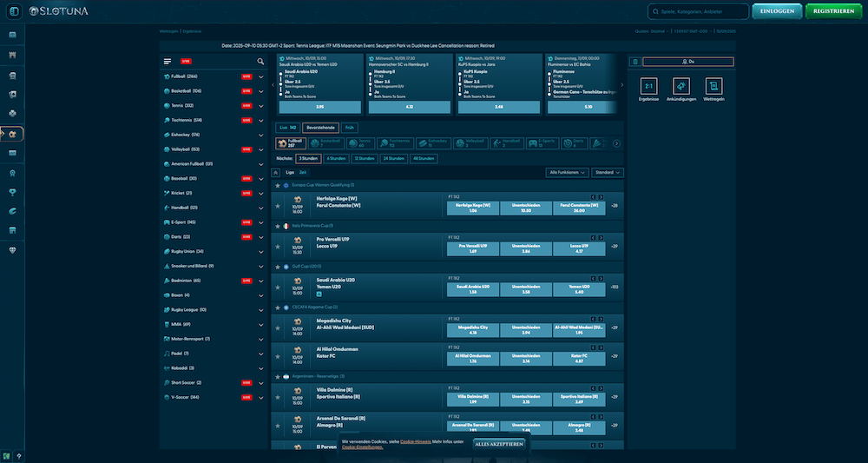The width and height of the screenshot is (868, 463).
Task: Switch to the Früh tab
Action: (350, 127)
